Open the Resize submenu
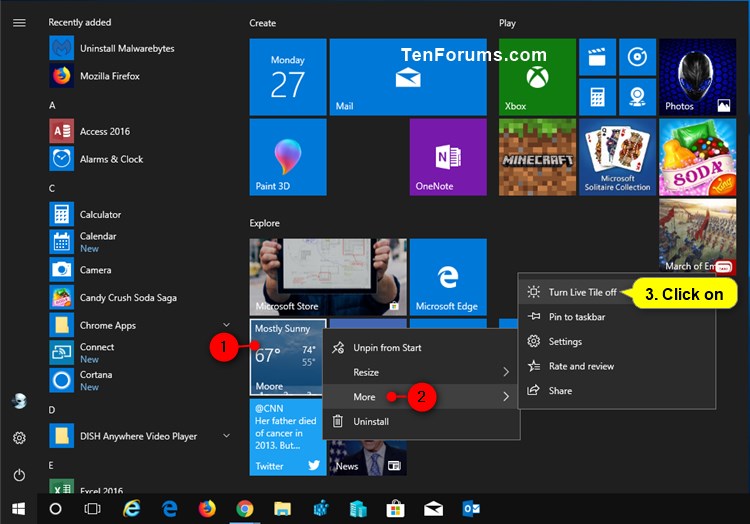Viewport: 750px width, 524px height. coord(421,372)
